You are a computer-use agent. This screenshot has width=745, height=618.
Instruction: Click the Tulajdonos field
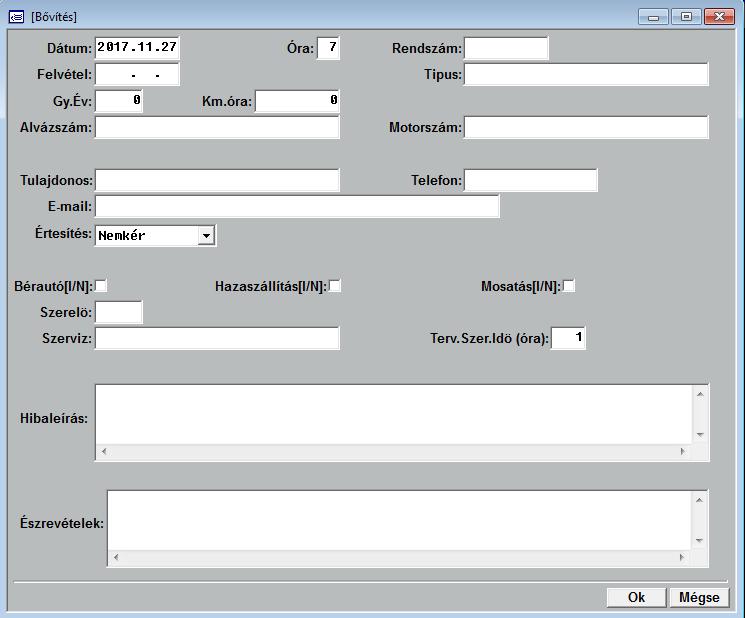tap(217, 180)
